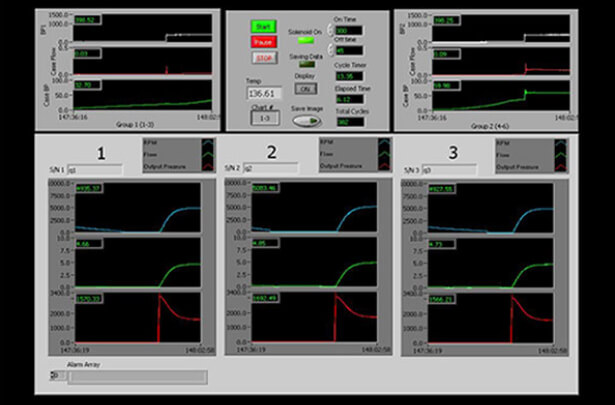615x405 pixels.
Task: Click the red Pause button
Action: coord(264,42)
